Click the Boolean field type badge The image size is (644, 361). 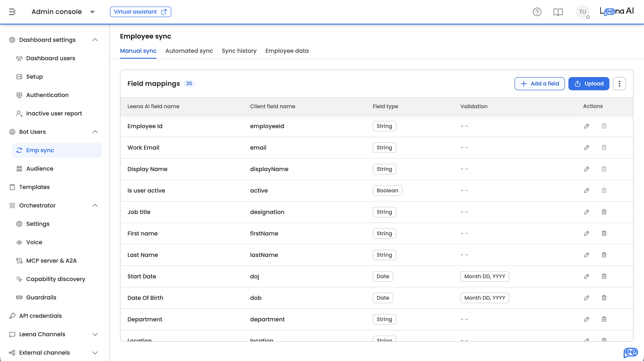[x=387, y=191]
